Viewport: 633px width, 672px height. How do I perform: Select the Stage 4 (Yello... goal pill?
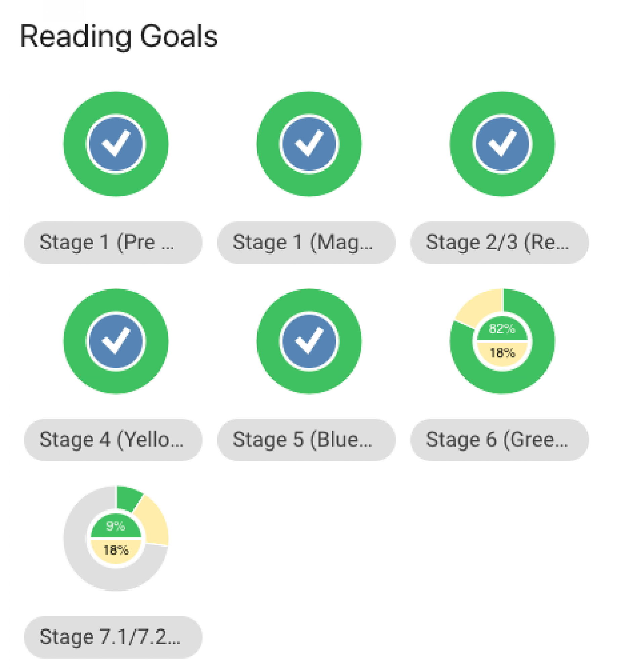point(113,440)
